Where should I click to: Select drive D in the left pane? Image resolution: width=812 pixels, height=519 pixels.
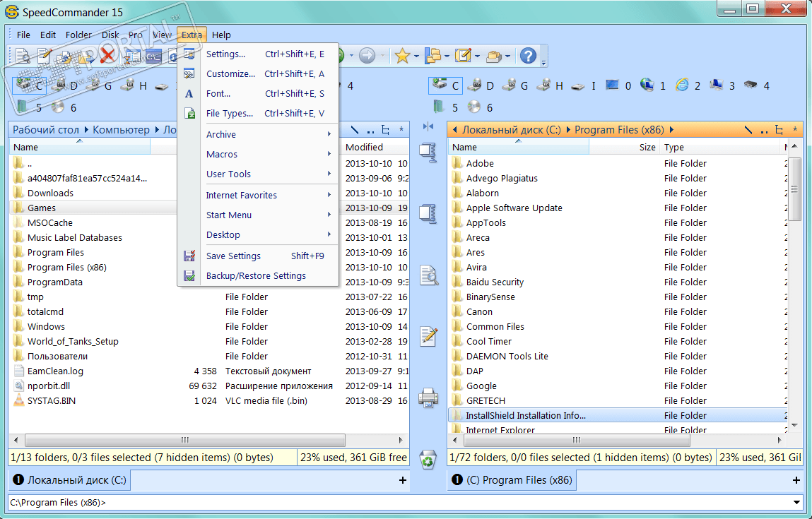65,85
